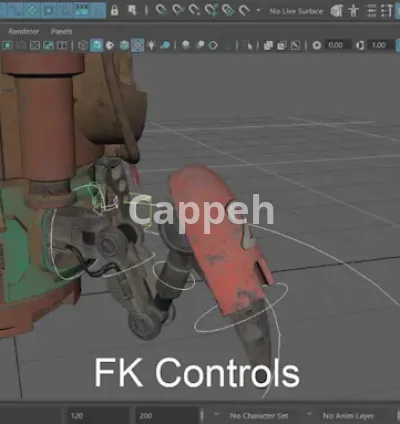This screenshot has height=424, width=400.
Task: Click the gamma value field 1.00
Action: tap(381, 45)
